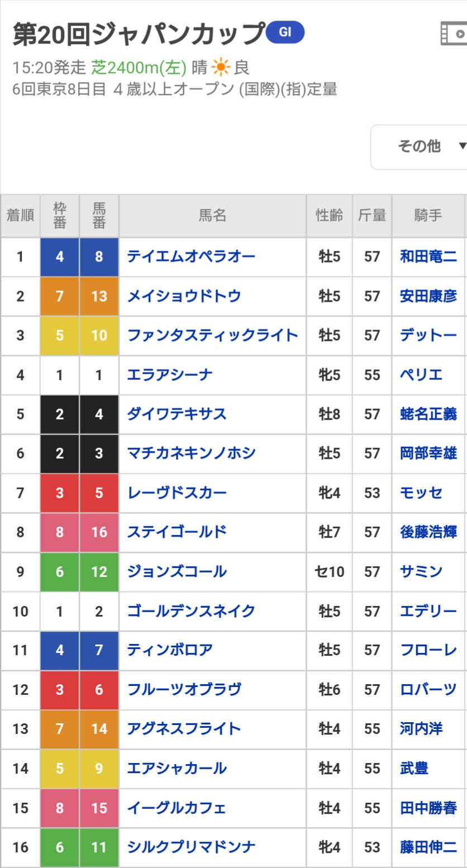The image size is (467, 868).
Task: Open jockey 藤田伸二's profile
Action: click(428, 847)
